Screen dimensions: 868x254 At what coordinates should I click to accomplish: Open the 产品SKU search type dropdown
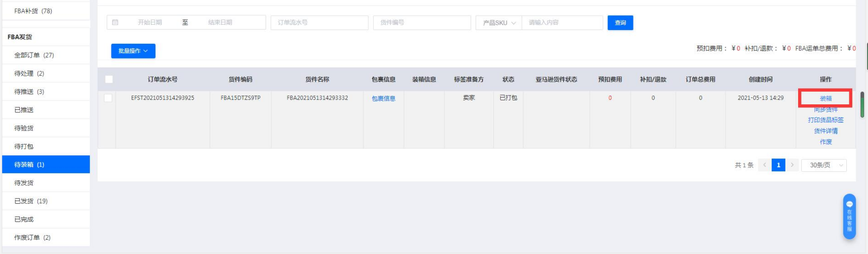(x=499, y=23)
